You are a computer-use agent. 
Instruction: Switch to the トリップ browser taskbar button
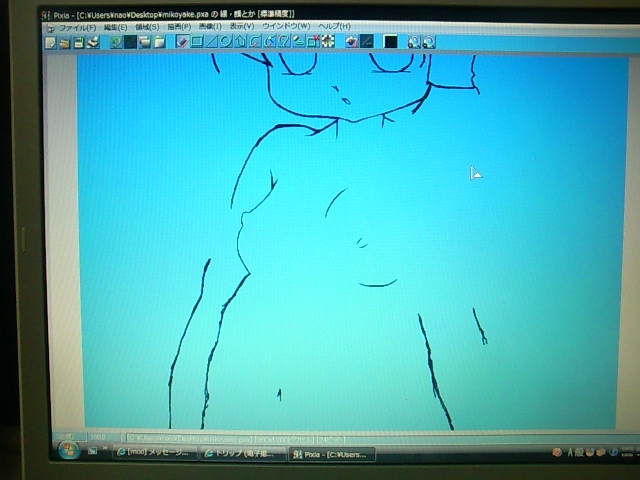(242, 453)
